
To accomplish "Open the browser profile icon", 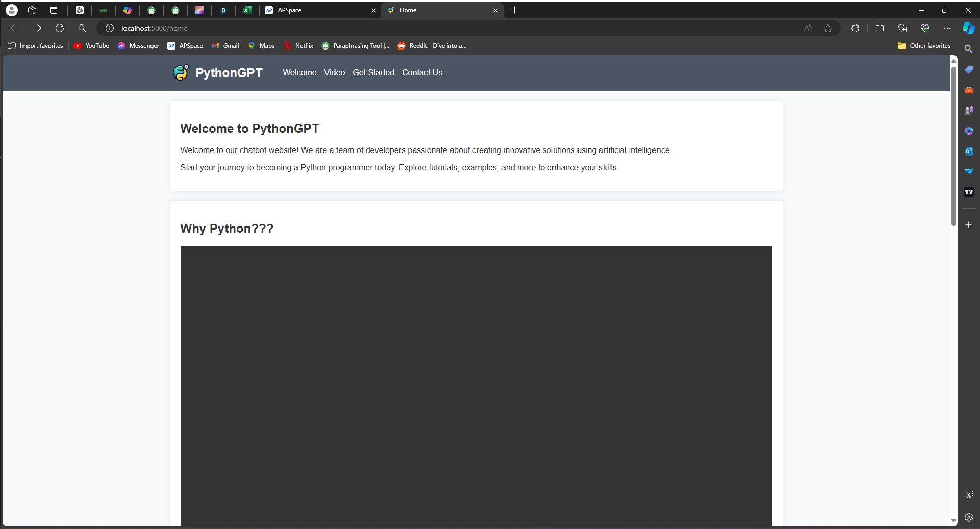I will 12,10.
